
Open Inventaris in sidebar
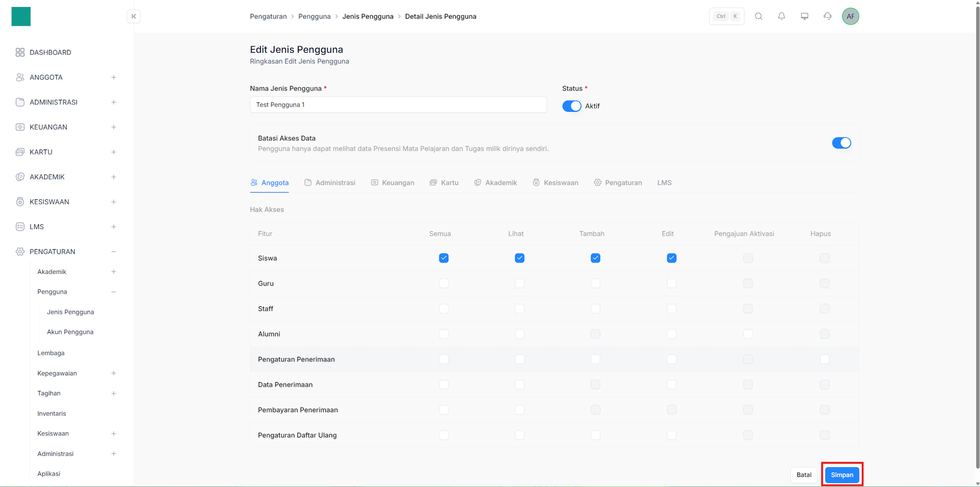coord(51,413)
